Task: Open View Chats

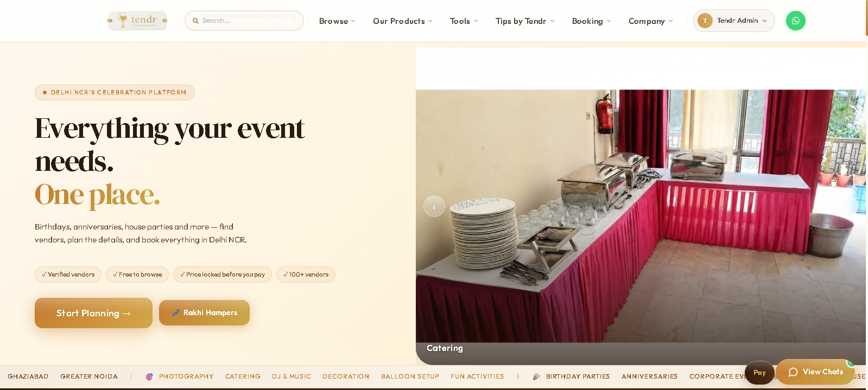Action: click(x=815, y=372)
